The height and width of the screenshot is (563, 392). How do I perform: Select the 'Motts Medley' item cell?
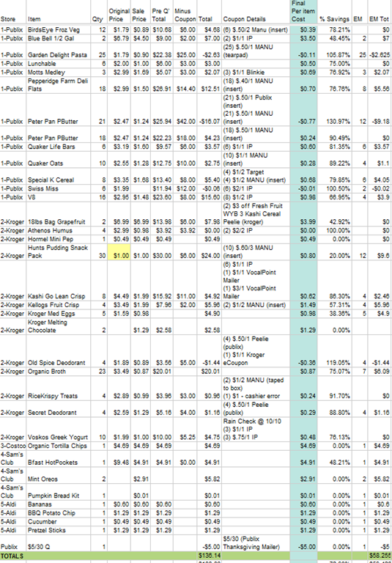point(59,73)
